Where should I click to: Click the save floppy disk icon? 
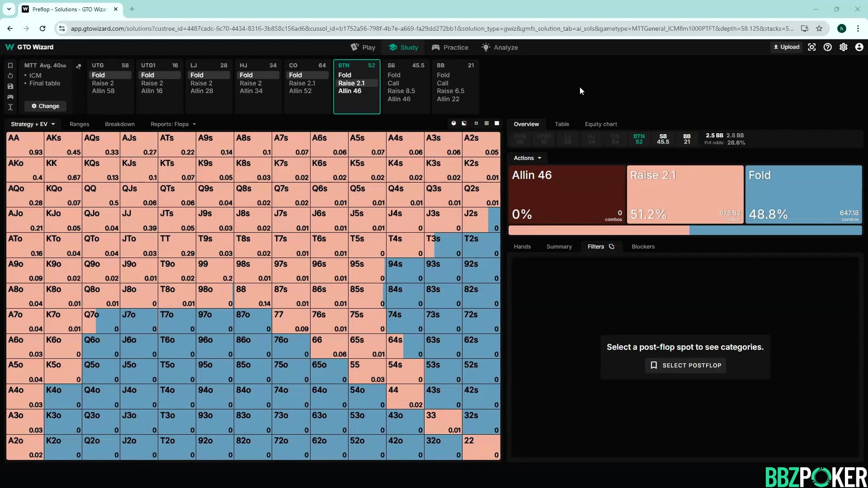(x=10, y=86)
